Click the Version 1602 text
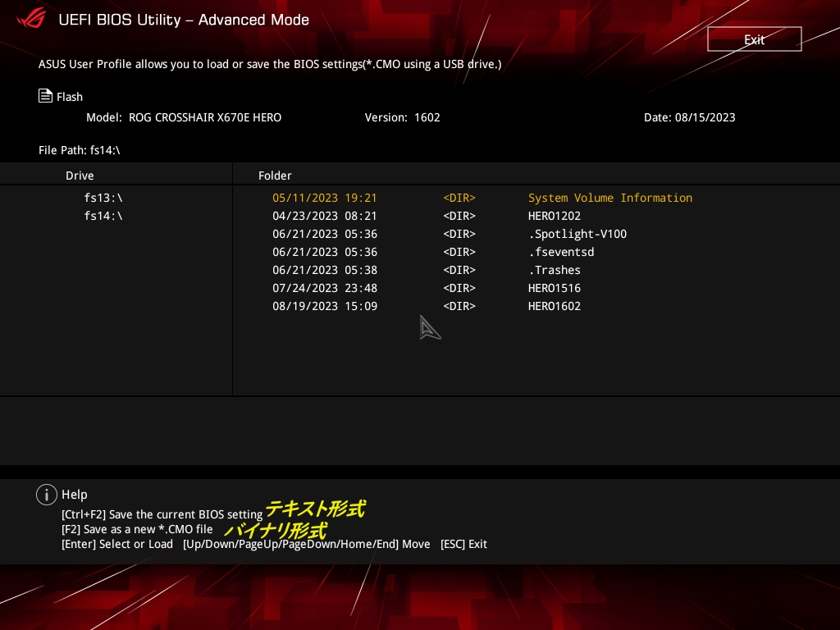This screenshot has height=630, width=840. (402, 117)
